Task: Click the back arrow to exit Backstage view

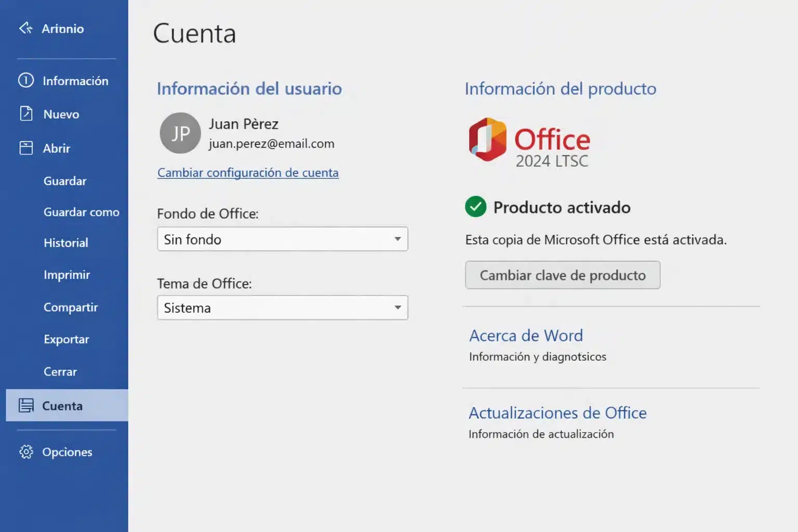Action: (x=25, y=29)
